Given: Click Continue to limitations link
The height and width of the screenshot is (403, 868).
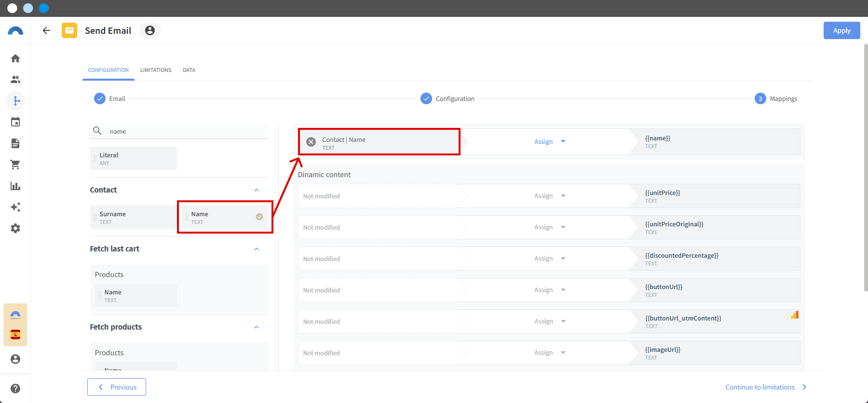Looking at the screenshot, I should (x=766, y=387).
